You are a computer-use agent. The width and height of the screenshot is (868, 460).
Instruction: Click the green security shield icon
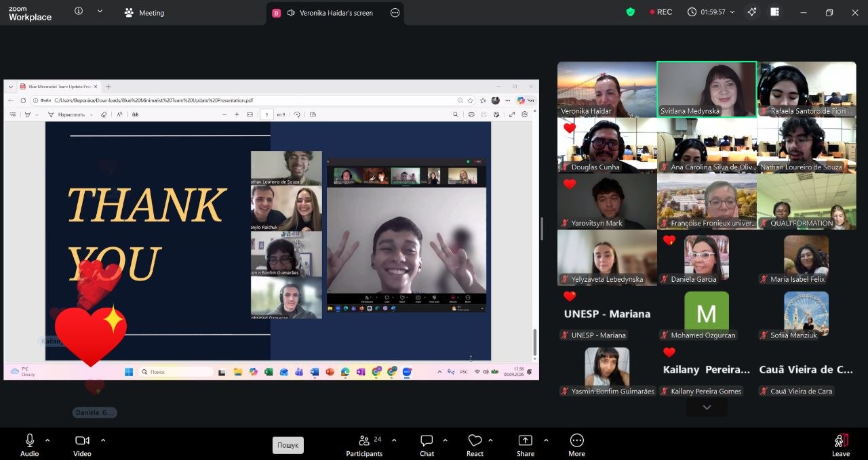pos(630,12)
